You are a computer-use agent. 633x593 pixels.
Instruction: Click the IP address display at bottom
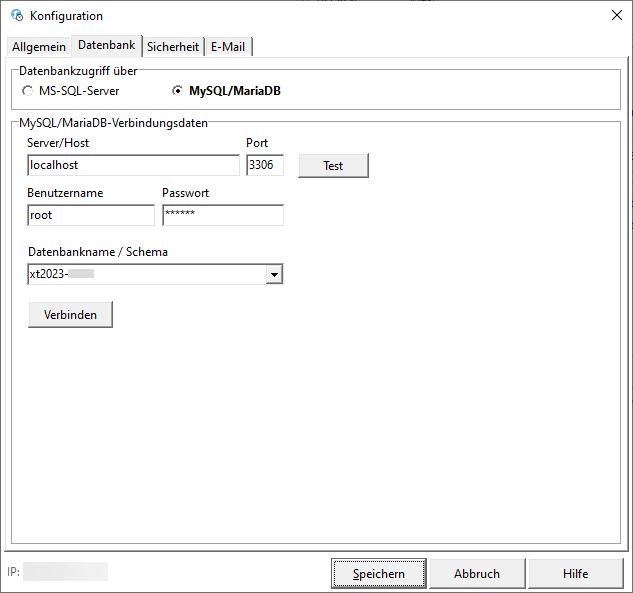(65, 572)
